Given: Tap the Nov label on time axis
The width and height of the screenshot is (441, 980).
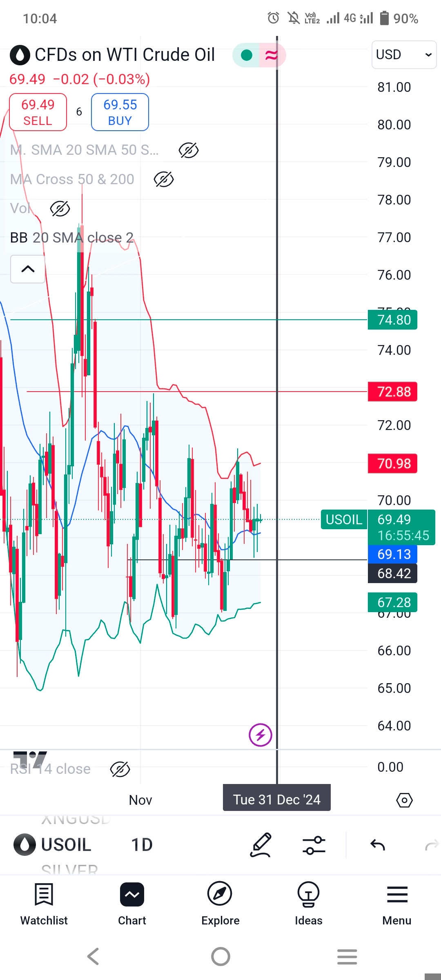Looking at the screenshot, I should [x=140, y=800].
